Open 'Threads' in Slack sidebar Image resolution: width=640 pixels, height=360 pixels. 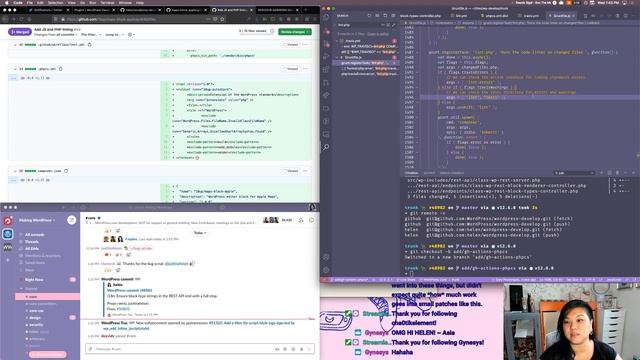pos(31,242)
